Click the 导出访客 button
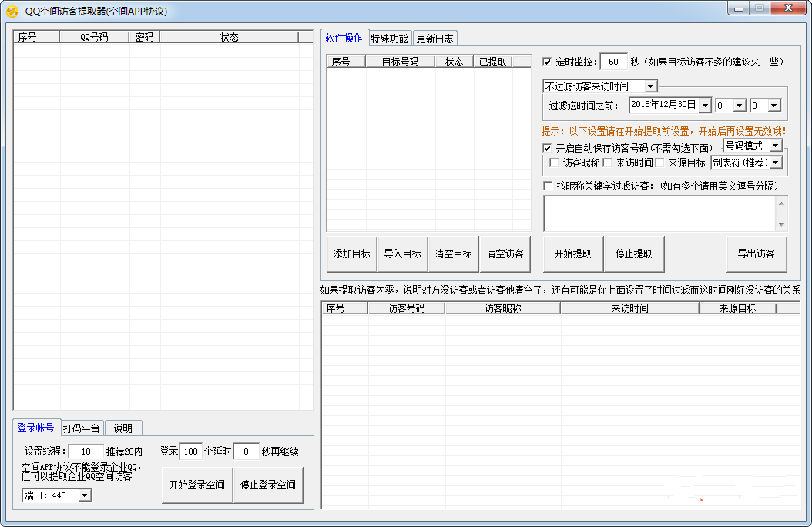This screenshot has width=812, height=527. (x=756, y=253)
